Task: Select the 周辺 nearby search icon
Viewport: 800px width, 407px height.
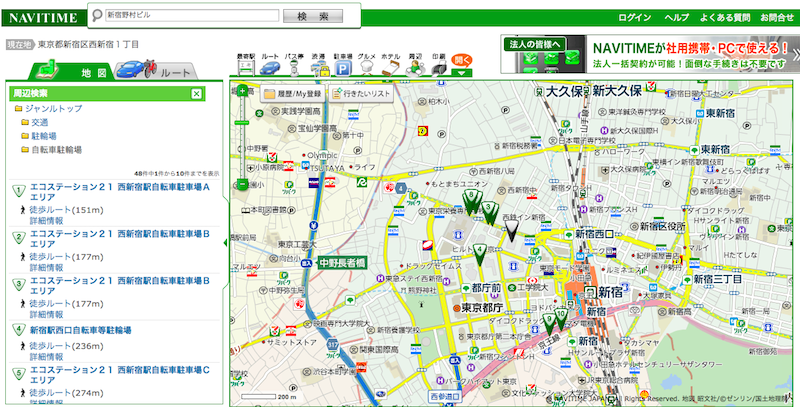Action: 415,65
